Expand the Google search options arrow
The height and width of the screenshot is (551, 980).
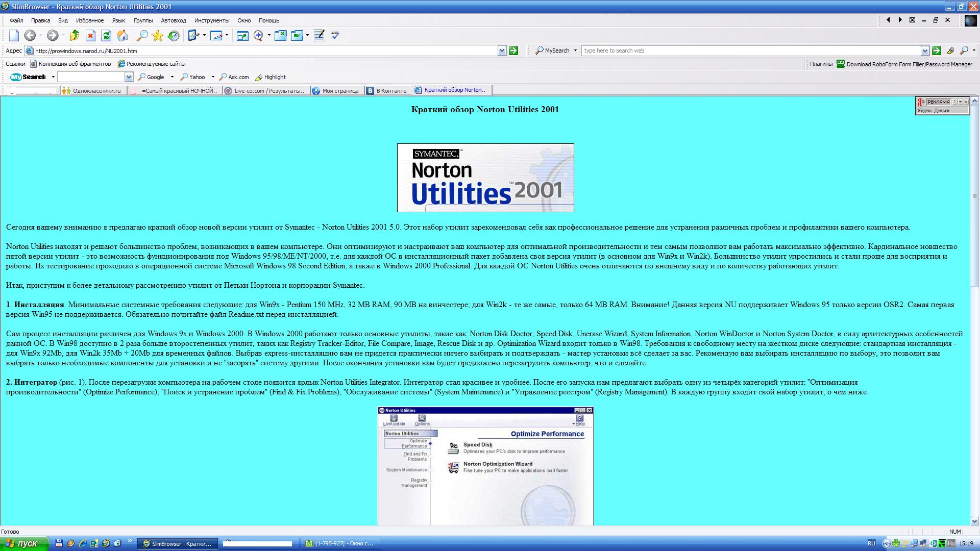click(x=172, y=77)
